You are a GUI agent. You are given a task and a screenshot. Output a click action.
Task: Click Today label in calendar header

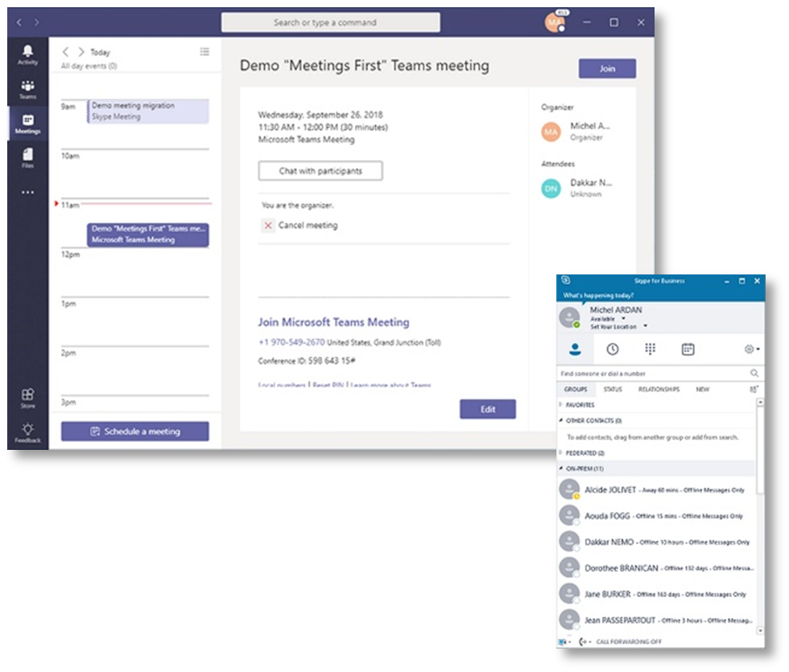point(100,52)
